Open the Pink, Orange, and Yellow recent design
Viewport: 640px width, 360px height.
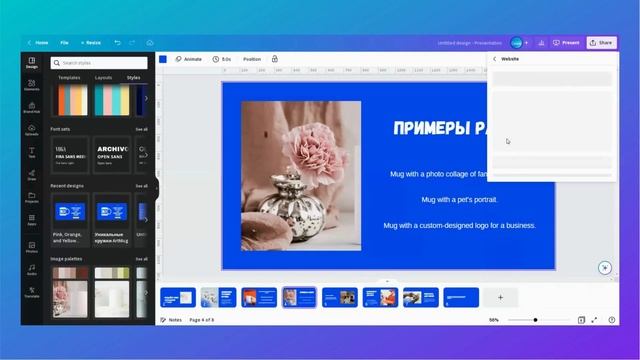coord(70,220)
